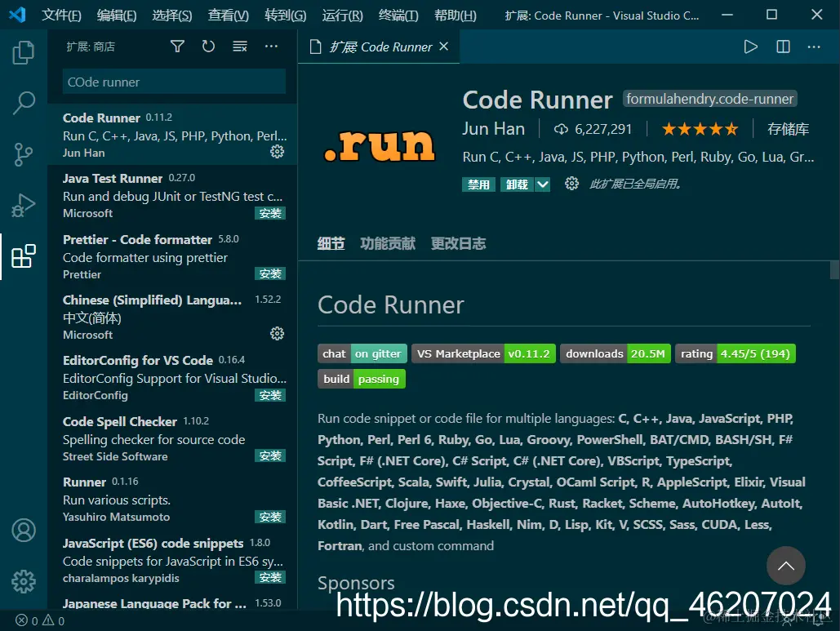Click the detail page vertical scrollbar

coord(834,269)
